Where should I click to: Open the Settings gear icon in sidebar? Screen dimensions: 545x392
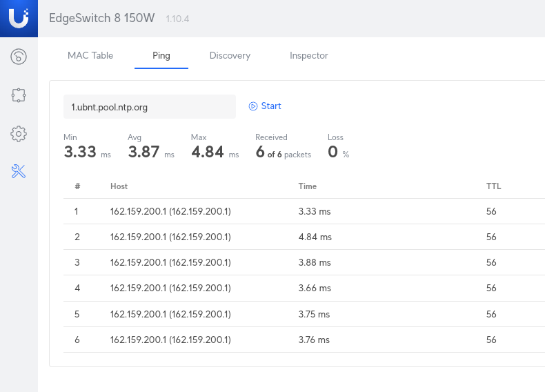19,133
